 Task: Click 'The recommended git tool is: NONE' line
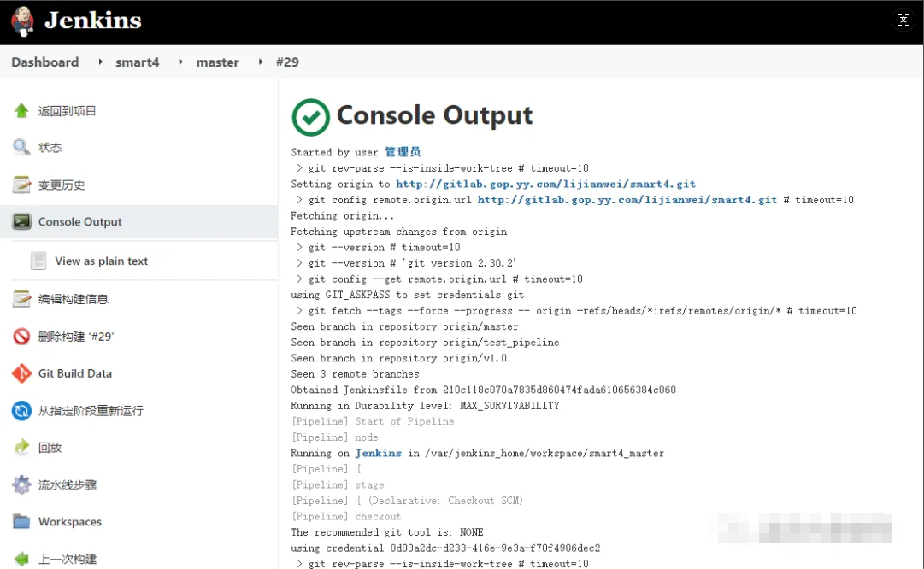[x=386, y=532]
